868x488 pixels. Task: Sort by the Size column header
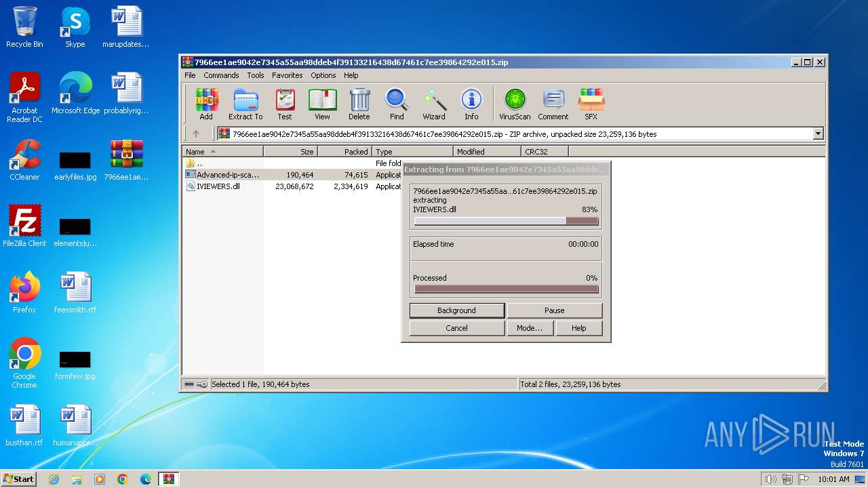(291, 152)
